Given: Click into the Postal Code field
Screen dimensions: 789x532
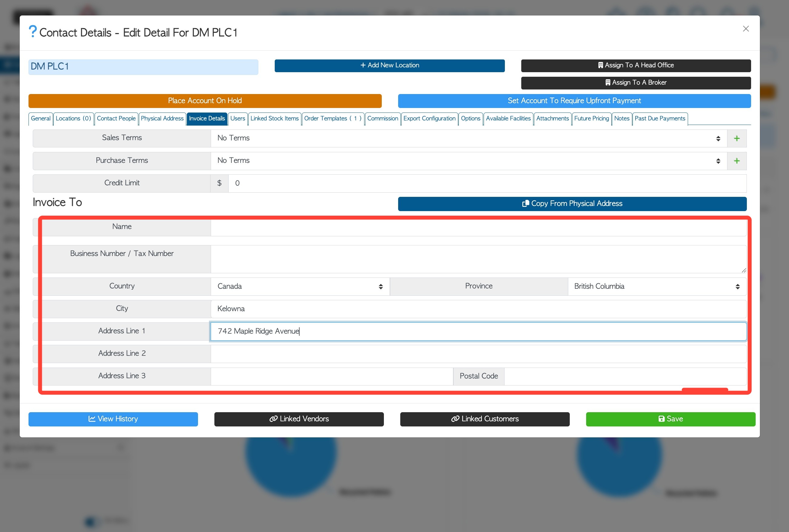Looking at the screenshot, I should coord(625,376).
